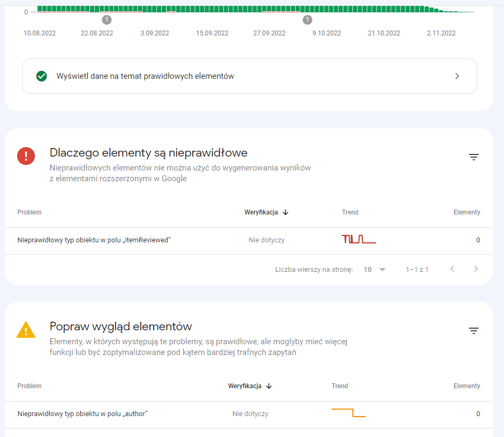
Task: Click the red error icon beside Dlaczego elementy są nieprawidłowe
Action: 26,156
